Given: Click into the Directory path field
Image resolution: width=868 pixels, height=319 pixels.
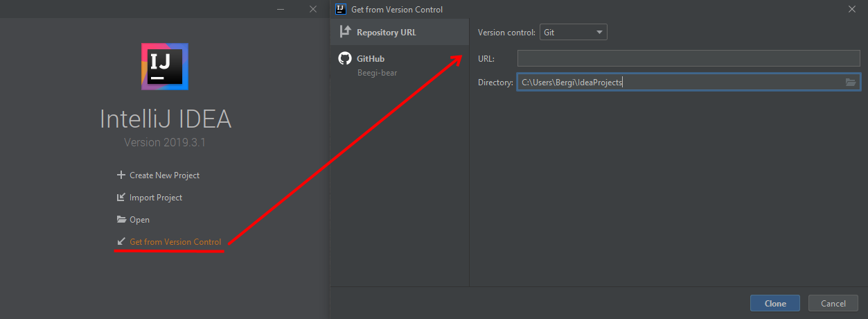Looking at the screenshot, I should click(x=679, y=83).
